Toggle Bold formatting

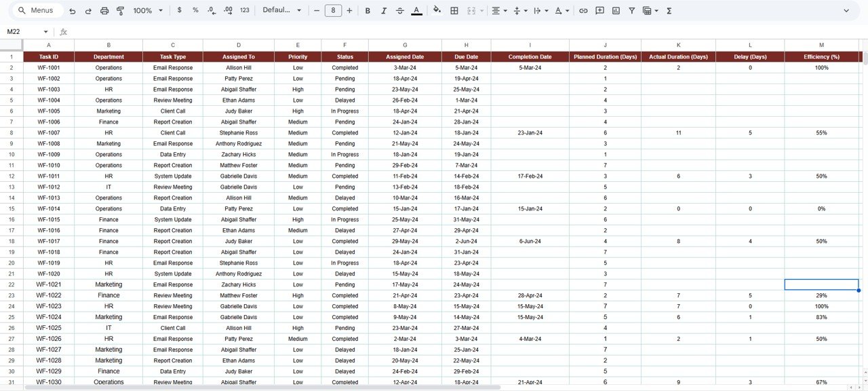368,11
